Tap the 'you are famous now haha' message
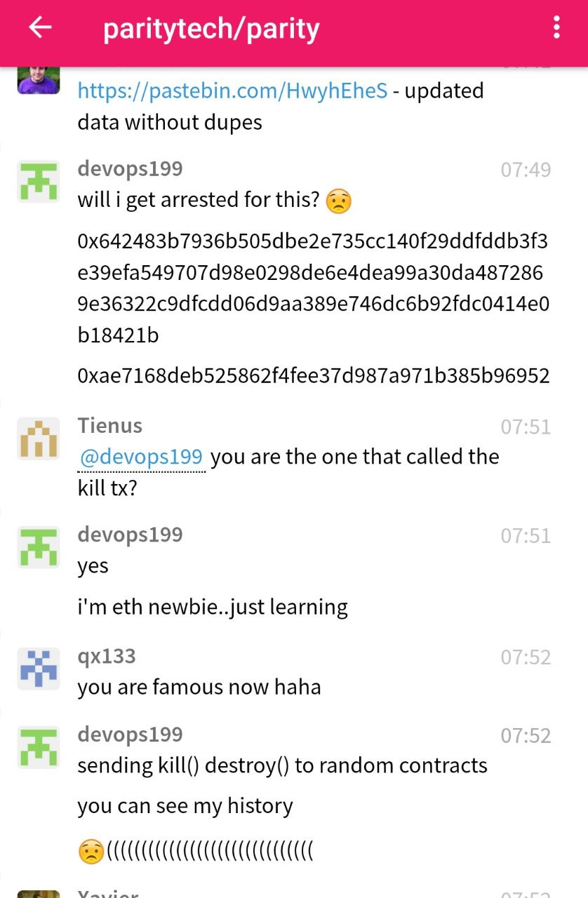Screen dimensions: 588x898 coord(199,687)
